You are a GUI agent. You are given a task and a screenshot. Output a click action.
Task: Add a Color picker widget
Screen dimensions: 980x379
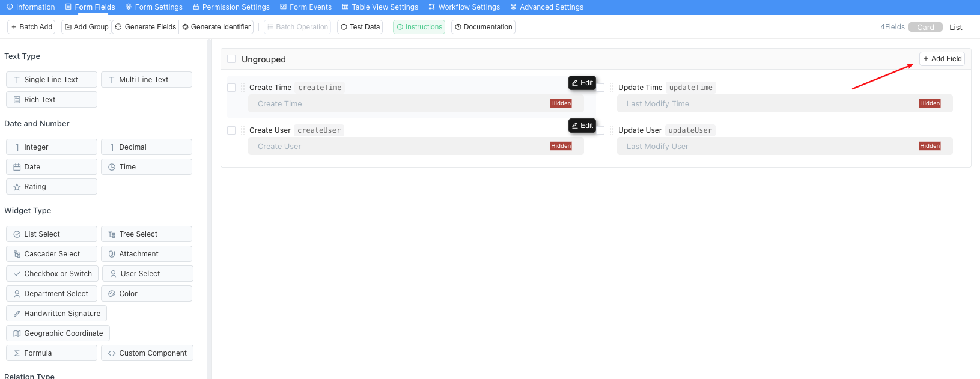tap(146, 294)
